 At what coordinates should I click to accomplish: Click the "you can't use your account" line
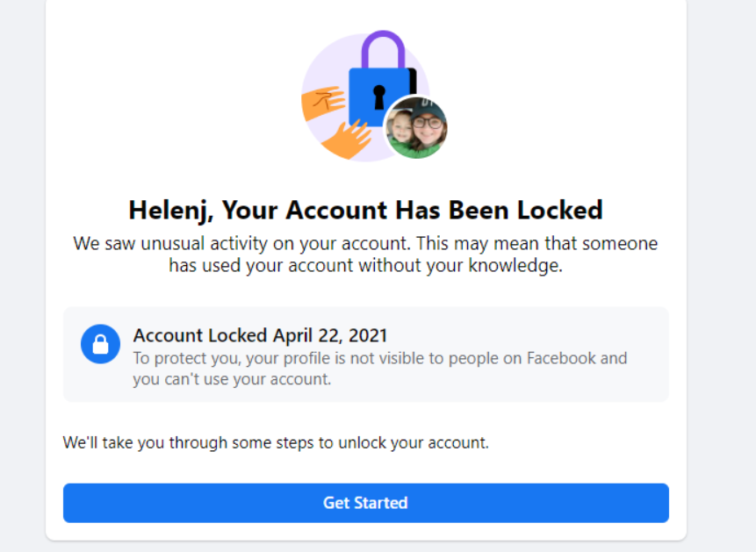(232, 379)
